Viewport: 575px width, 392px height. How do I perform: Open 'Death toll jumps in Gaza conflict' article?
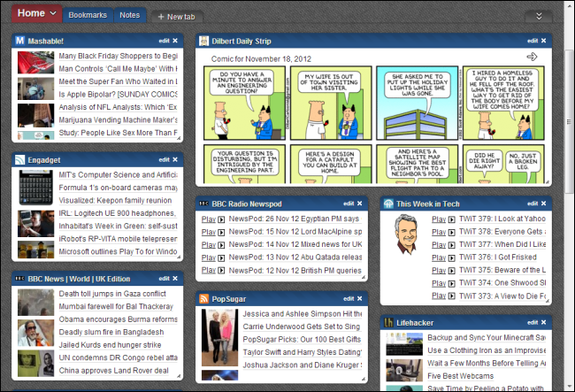111,294
